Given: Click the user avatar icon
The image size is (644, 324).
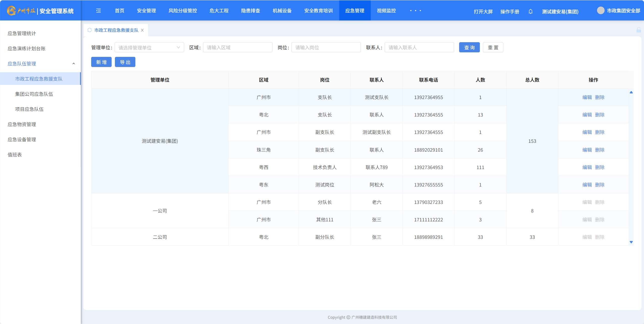Looking at the screenshot, I should (x=601, y=11).
